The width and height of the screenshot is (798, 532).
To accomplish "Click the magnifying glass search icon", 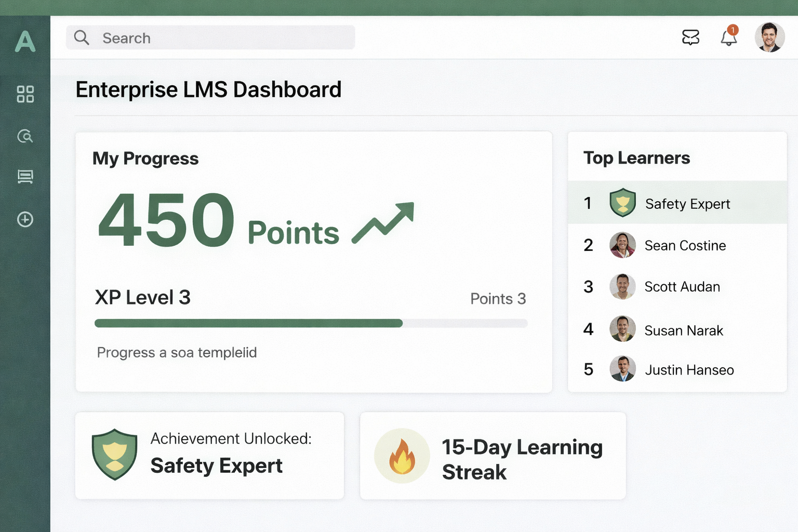I will pos(82,37).
